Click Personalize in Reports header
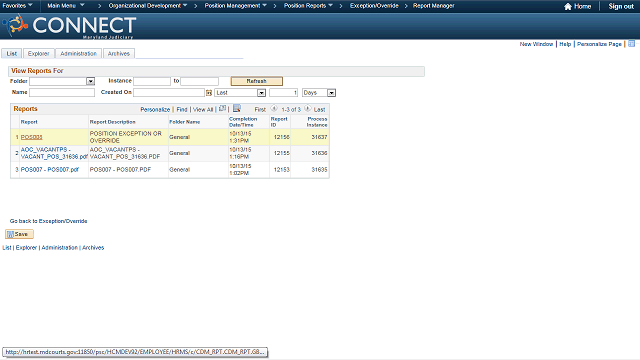Image resolution: width=640 pixels, height=360 pixels. coord(155,109)
